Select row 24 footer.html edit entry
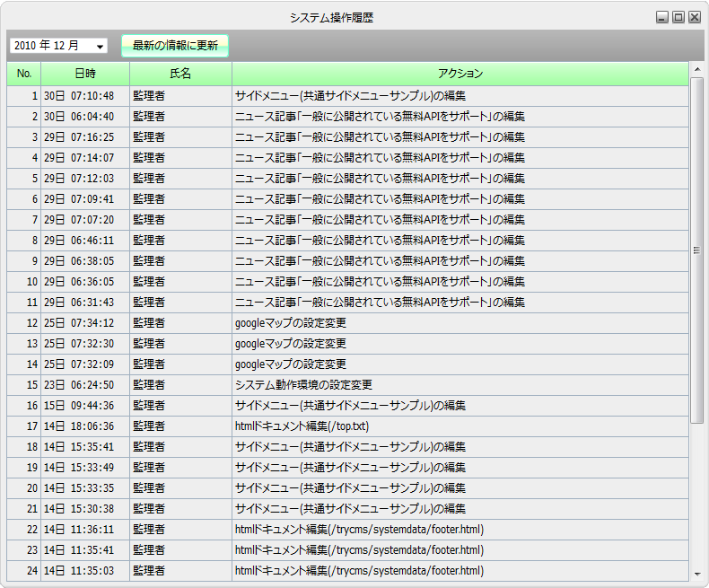 [359, 571]
